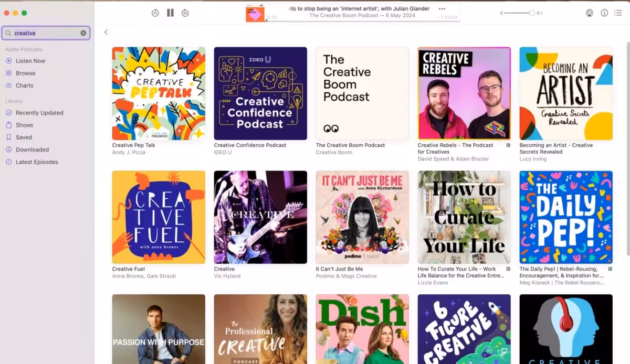The width and height of the screenshot is (630, 364).
Task: Pause the playing episode
Action: 170,13
